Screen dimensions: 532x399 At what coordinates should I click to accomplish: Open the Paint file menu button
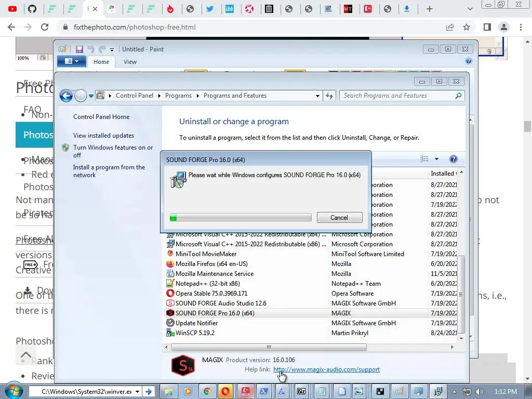71,61
